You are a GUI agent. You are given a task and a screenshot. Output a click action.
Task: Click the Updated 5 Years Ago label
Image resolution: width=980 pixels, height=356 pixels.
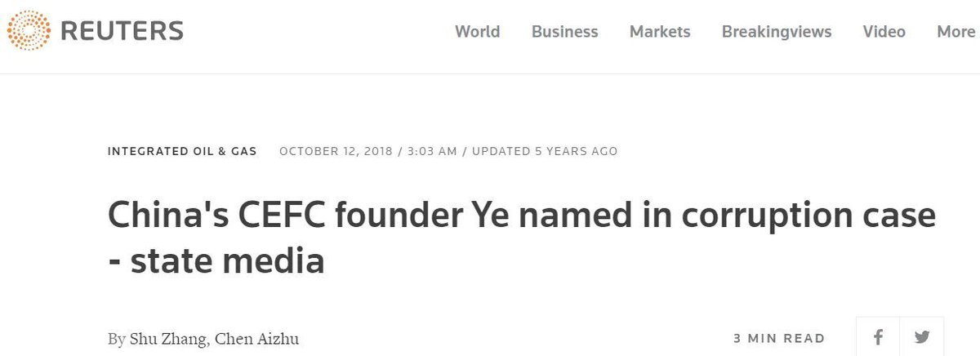point(545,151)
